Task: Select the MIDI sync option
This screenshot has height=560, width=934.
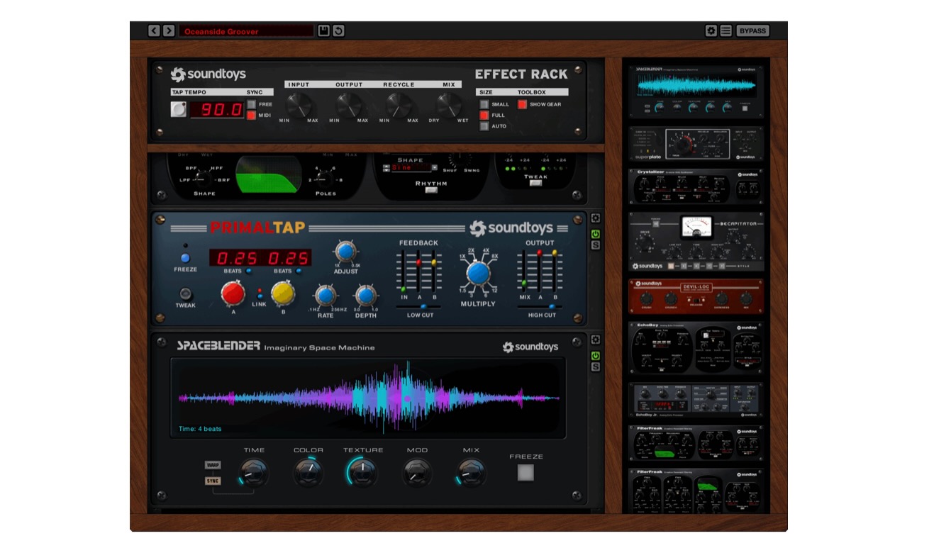Action: click(251, 115)
